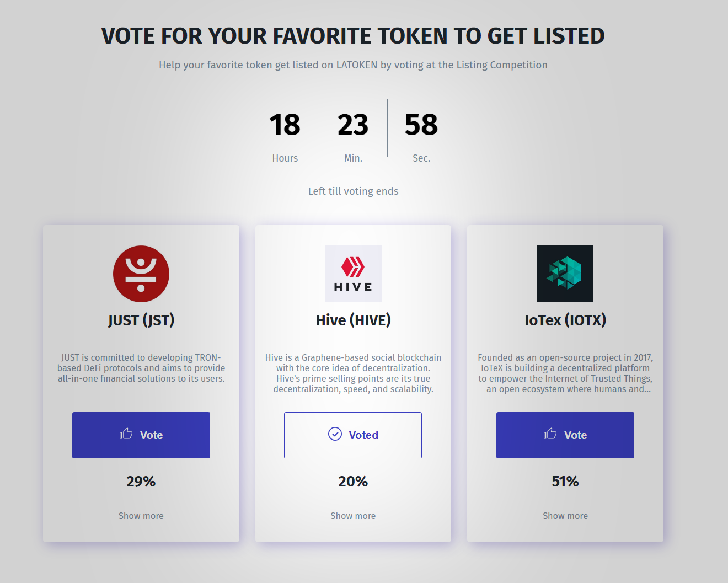
Task: Click thumbs-up icon in JUST Vote button
Action: 126,434
